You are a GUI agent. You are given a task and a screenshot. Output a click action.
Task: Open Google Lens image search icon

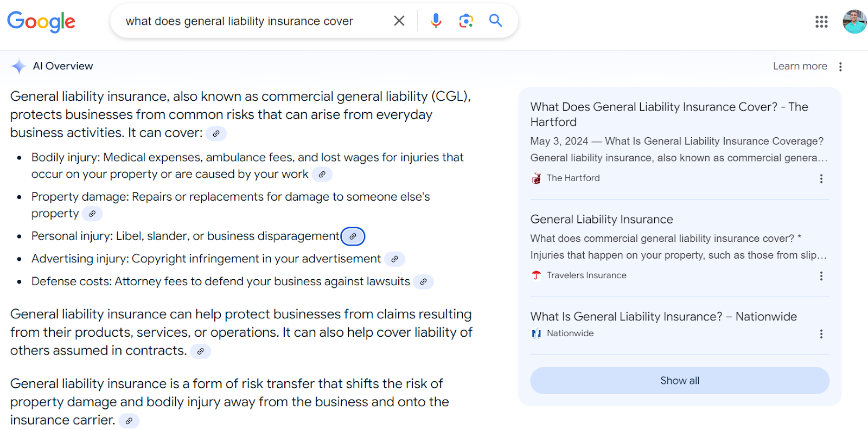466,21
